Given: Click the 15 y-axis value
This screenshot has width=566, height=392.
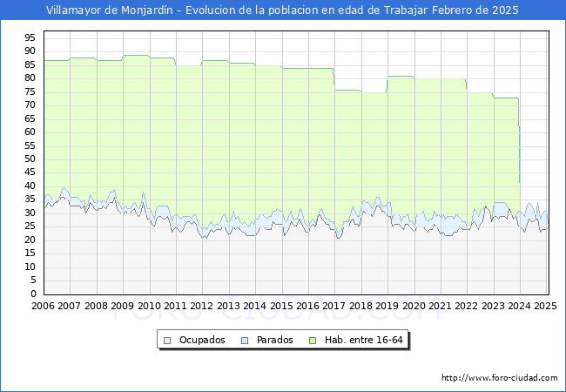Looking at the screenshot, I should click(x=30, y=253).
